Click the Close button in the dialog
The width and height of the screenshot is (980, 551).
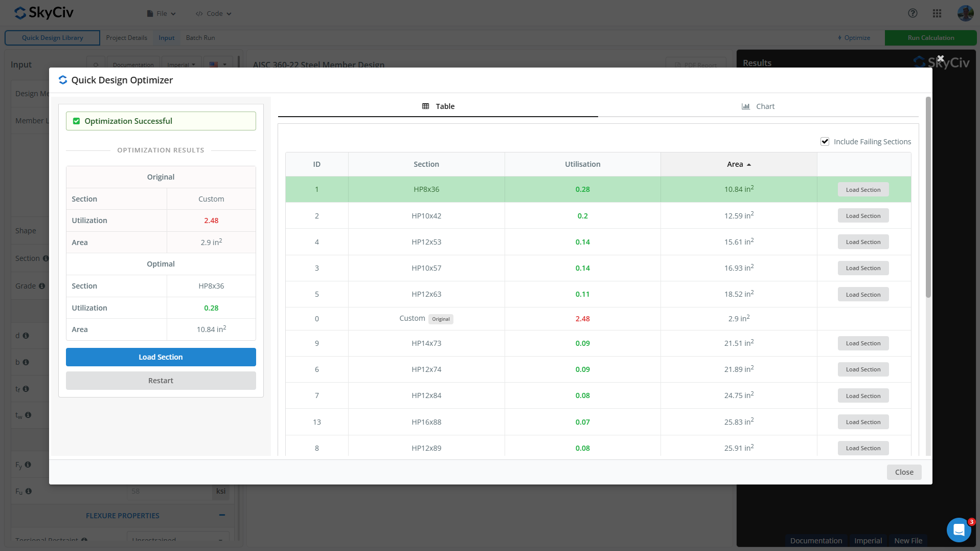coord(904,472)
